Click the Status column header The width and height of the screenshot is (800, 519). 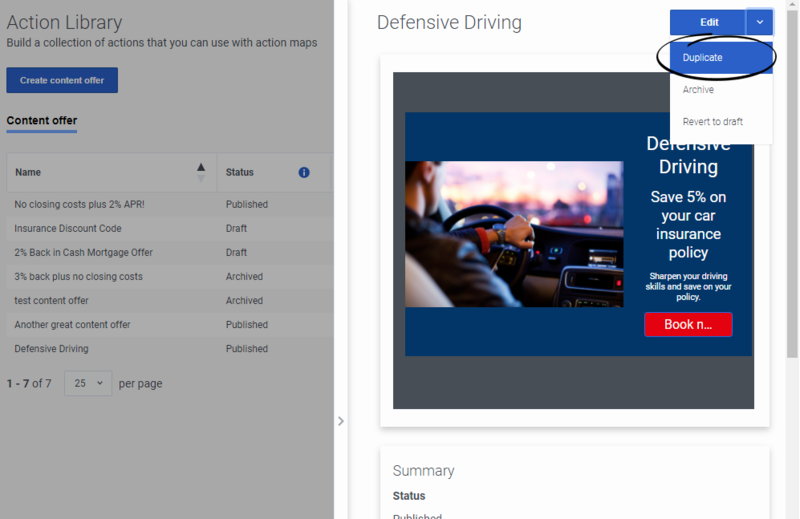click(274, 172)
